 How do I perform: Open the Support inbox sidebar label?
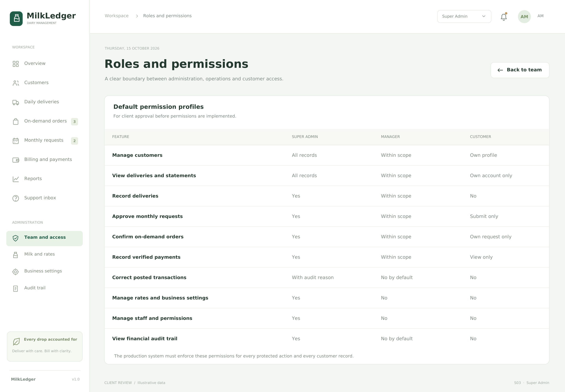40,198
